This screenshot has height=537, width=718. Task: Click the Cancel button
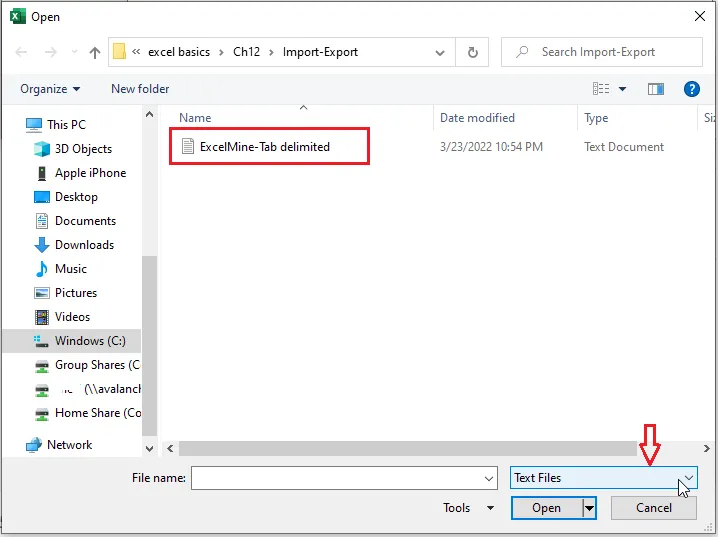point(653,508)
